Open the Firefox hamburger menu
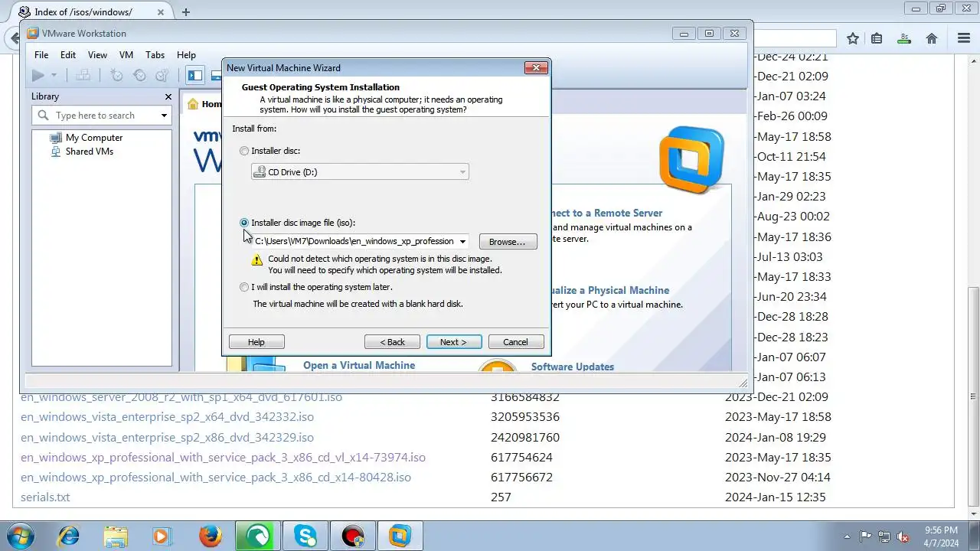This screenshot has height=551, width=980. (964, 38)
